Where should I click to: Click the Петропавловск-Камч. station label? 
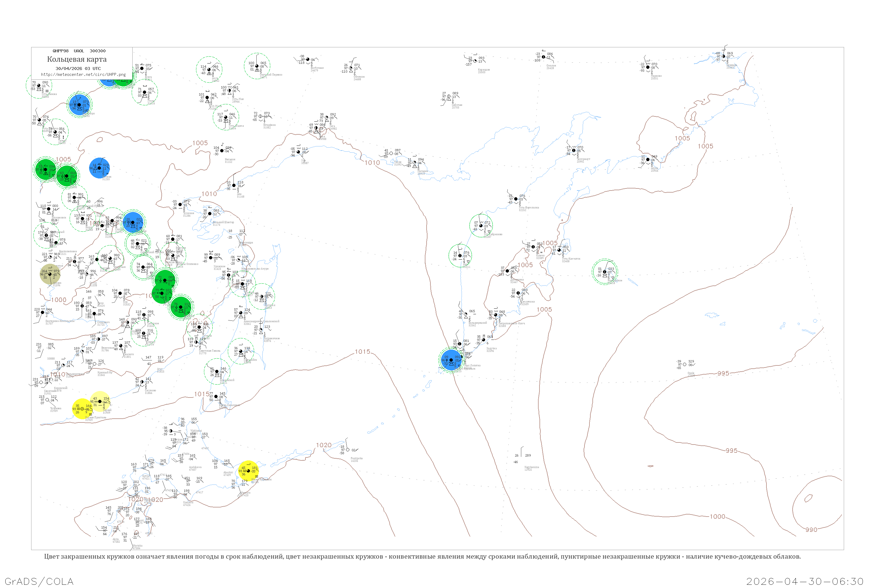[x=512, y=323]
